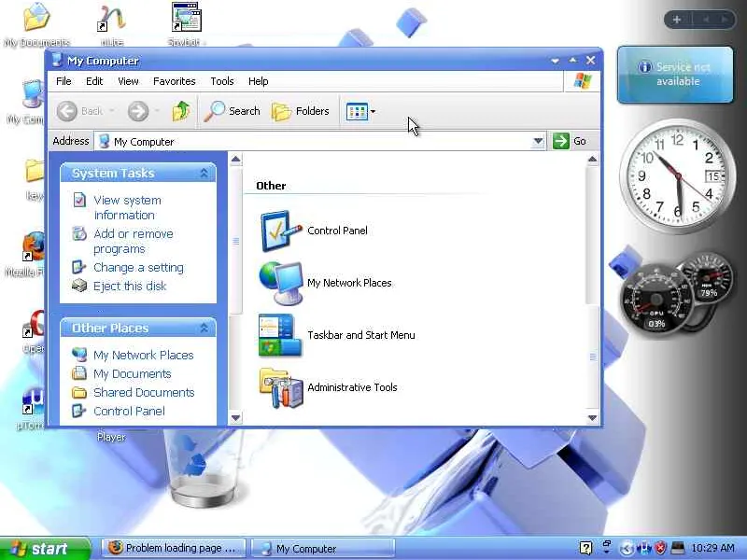Select Taskbar and Start Menu icon

[x=280, y=335]
